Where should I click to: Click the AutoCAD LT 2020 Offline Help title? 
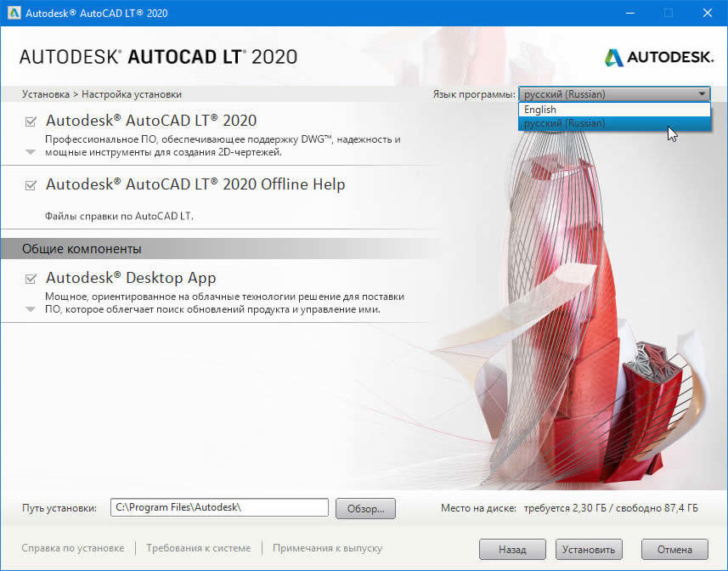[195, 184]
